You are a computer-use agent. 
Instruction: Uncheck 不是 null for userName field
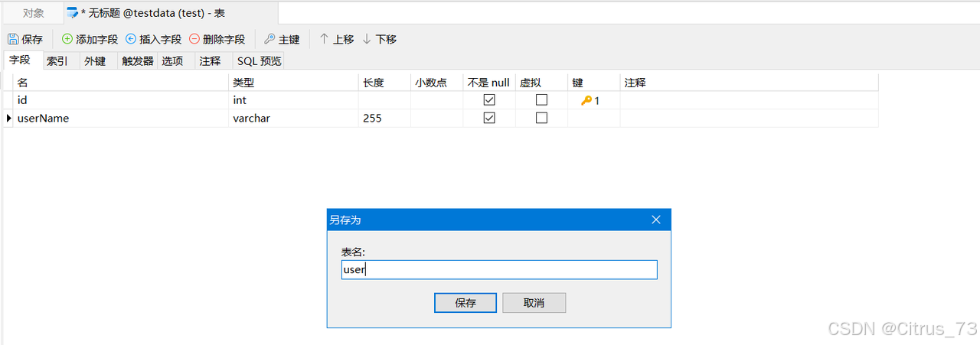[489, 118]
